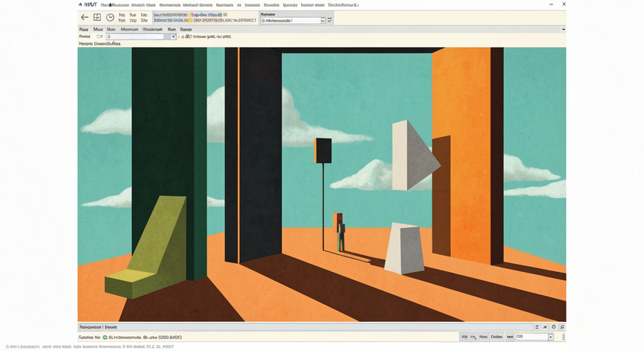
Task: Select the Mcomort menu item
Action: 130,30
